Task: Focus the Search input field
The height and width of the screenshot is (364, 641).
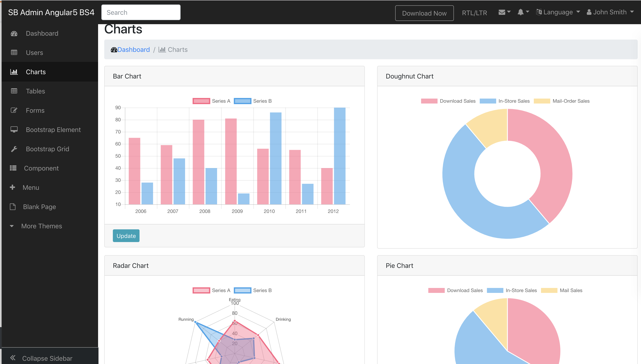Action: coord(141,12)
